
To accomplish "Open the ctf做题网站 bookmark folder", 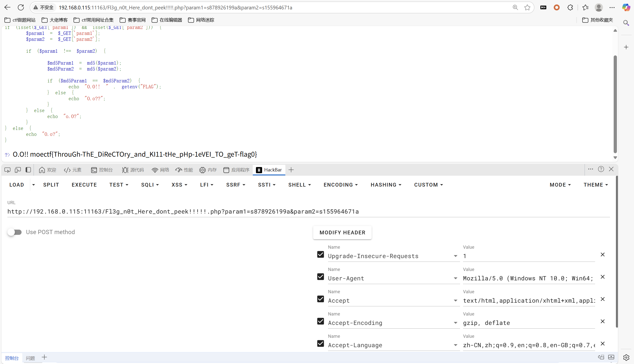I will click(x=20, y=20).
